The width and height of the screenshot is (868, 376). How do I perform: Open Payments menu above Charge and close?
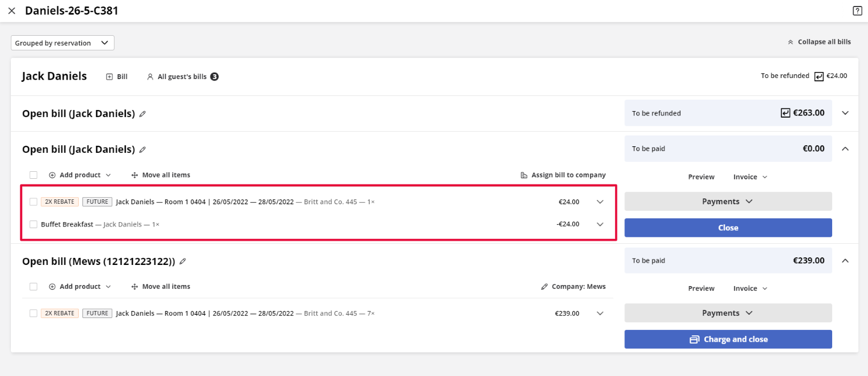[x=728, y=313]
